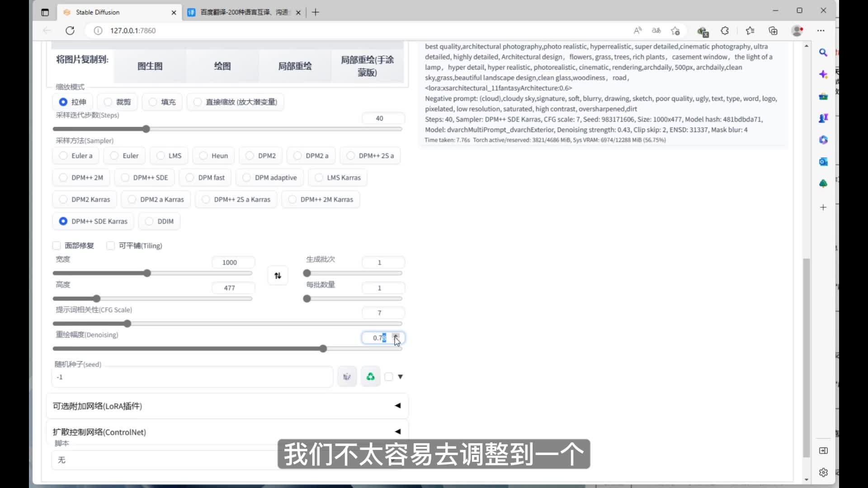The height and width of the screenshot is (488, 868).
Task: Click the 重绘幅度(Denoising) slider handle
Action: [x=323, y=349]
